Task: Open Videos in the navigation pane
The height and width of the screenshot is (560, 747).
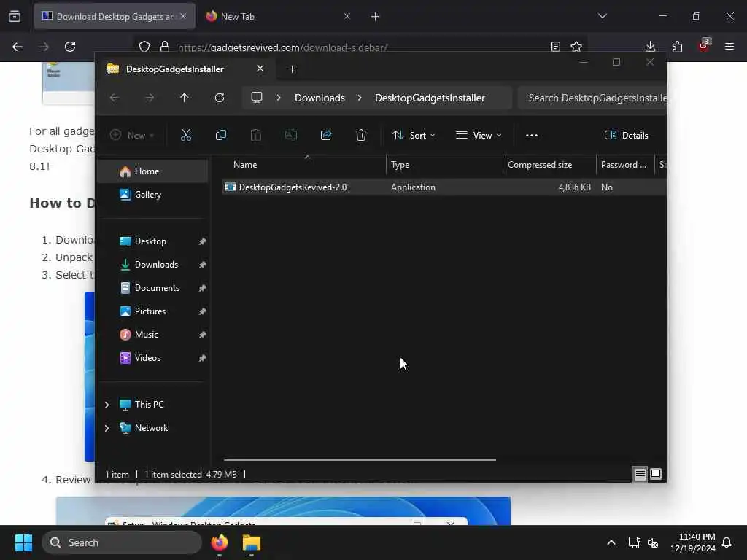Action: [152, 357]
